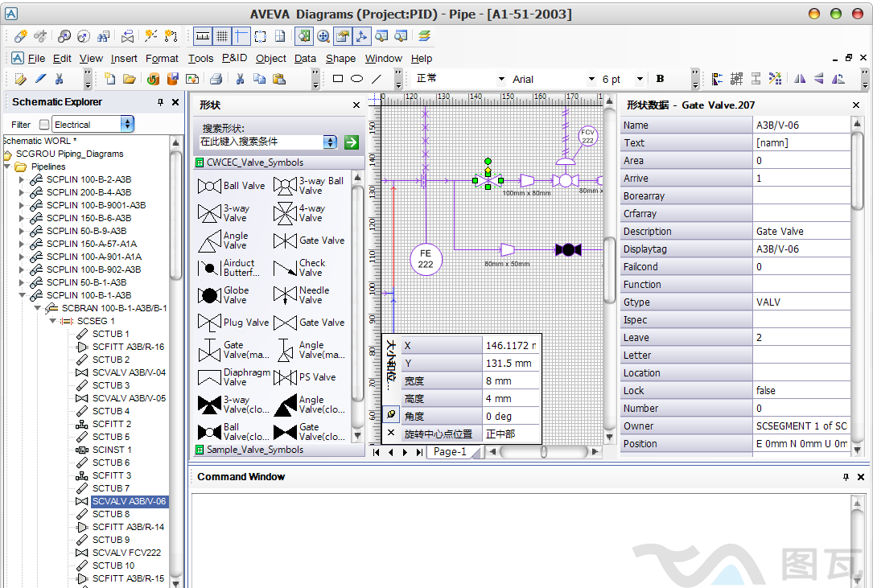
Task: Toggle the Command Window pin
Action: point(846,477)
